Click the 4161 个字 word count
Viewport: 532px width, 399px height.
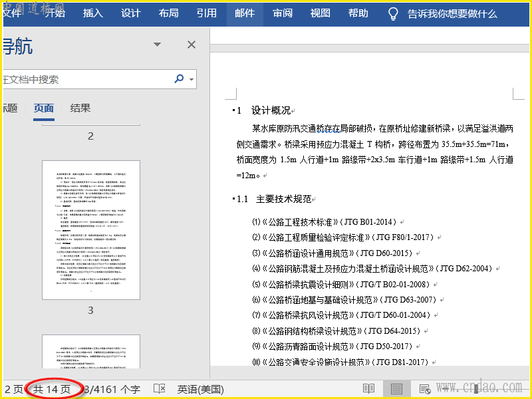112,389
